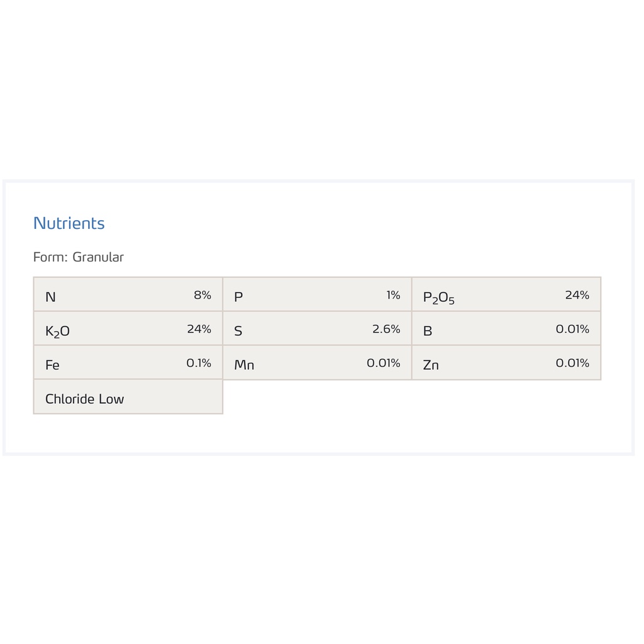Click the 8% nitrogen value
The image size is (644, 644).
click(x=203, y=295)
